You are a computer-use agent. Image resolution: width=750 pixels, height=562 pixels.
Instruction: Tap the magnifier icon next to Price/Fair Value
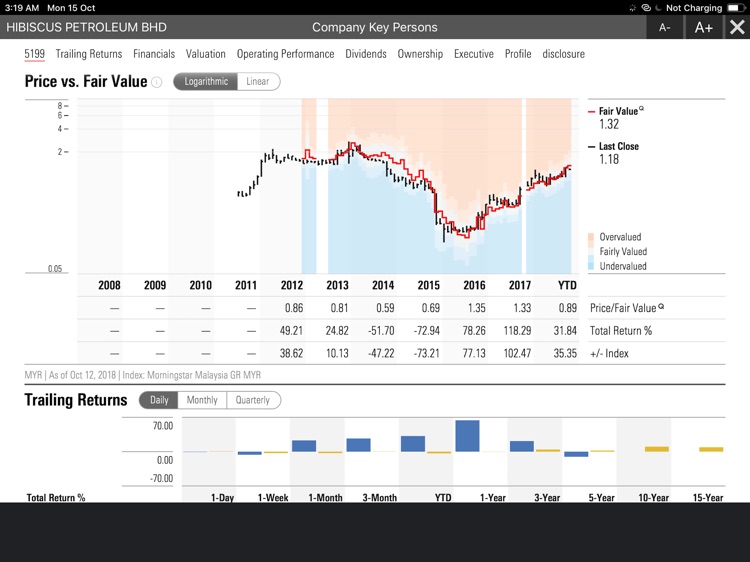click(661, 306)
